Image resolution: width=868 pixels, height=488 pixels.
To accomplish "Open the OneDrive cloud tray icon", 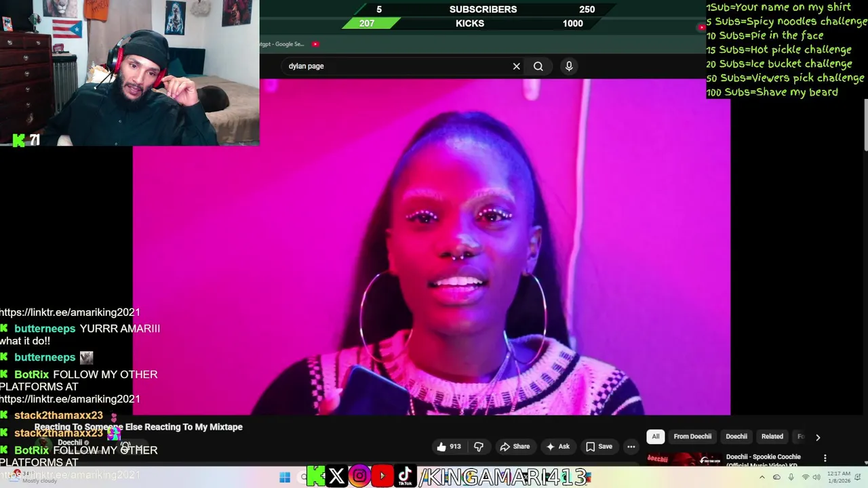I will 776,477.
